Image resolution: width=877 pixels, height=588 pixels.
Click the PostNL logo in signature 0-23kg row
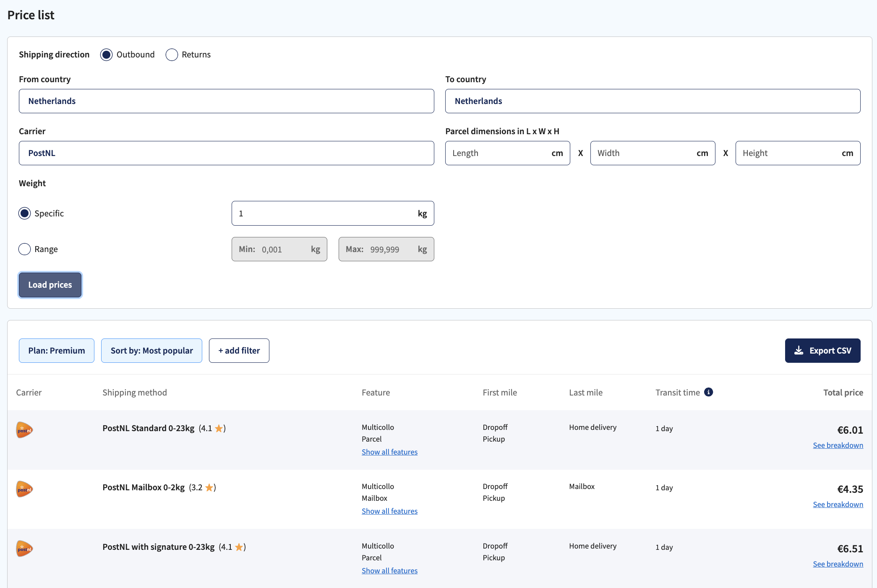point(24,549)
